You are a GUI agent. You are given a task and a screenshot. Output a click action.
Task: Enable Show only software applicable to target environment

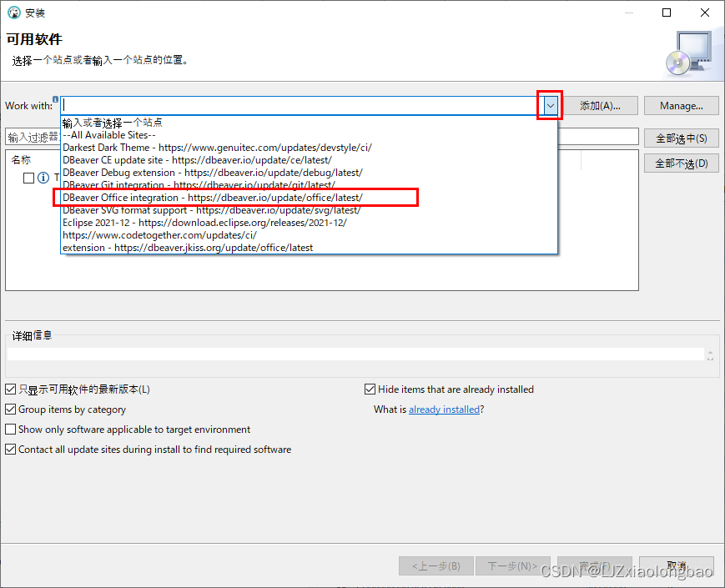pyautogui.click(x=11, y=429)
